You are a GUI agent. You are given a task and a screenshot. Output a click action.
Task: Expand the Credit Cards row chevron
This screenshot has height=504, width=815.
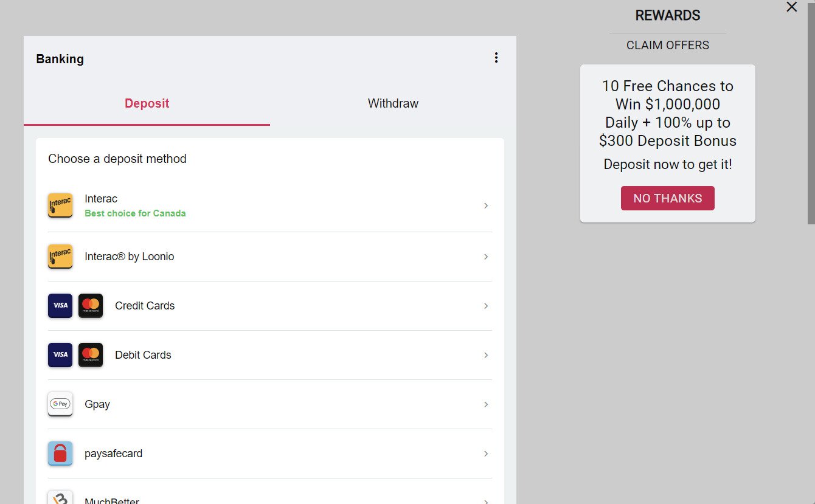click(486, 306)
